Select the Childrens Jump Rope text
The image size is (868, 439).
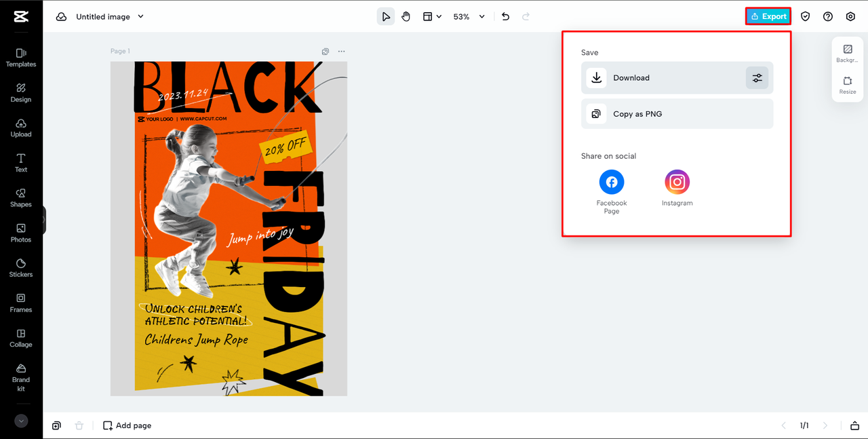(197, 340)
